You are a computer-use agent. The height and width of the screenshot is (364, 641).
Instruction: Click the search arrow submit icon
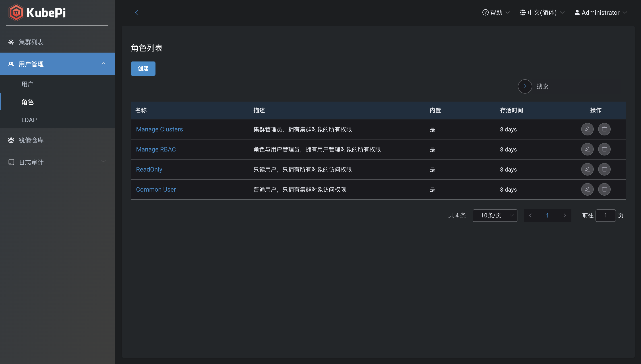pos(525,86)
